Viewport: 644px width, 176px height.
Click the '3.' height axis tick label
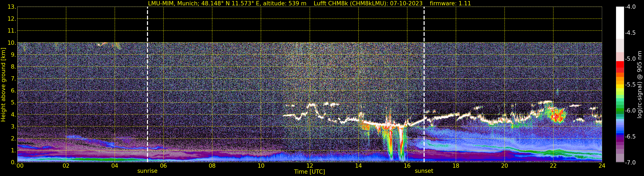[x=13, y=127]
